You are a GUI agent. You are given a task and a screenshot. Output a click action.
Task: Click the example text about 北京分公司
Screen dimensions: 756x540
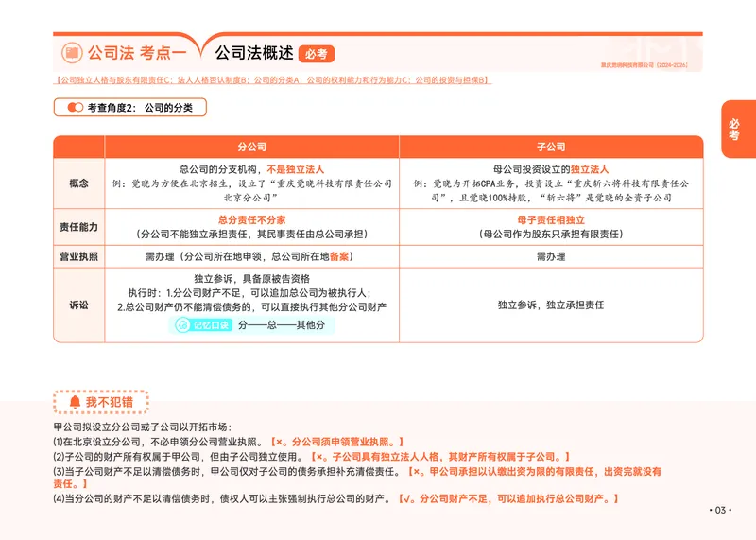[251, 191]
